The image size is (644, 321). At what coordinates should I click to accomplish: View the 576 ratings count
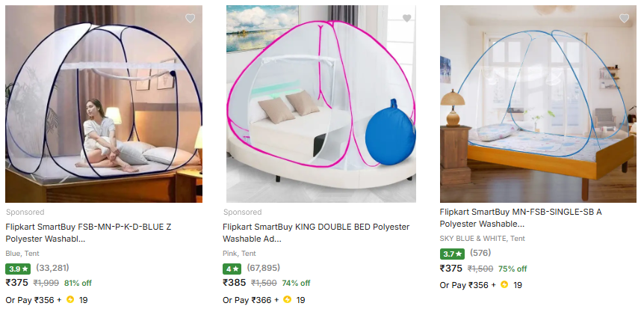480,253
